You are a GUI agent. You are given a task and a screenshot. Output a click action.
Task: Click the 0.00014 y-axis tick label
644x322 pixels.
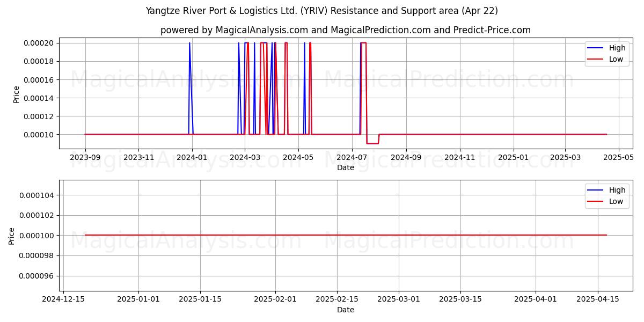click(x=39, y=98)
